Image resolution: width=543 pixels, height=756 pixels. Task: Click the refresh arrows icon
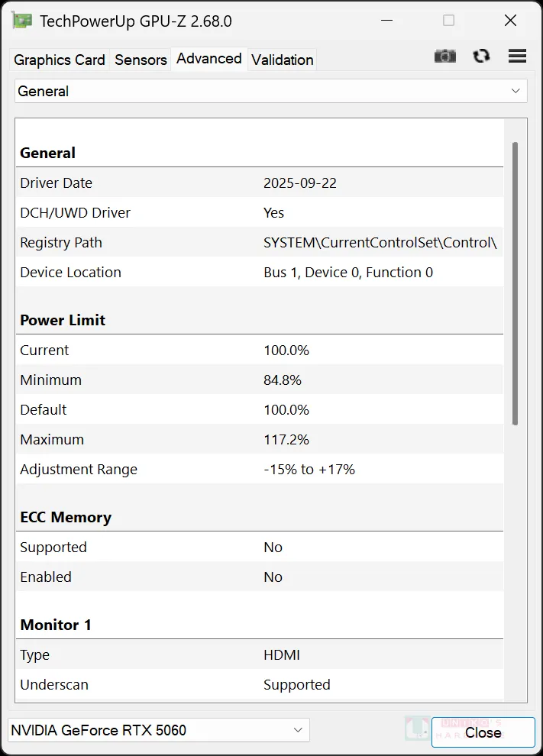click(x=481, y=57)
